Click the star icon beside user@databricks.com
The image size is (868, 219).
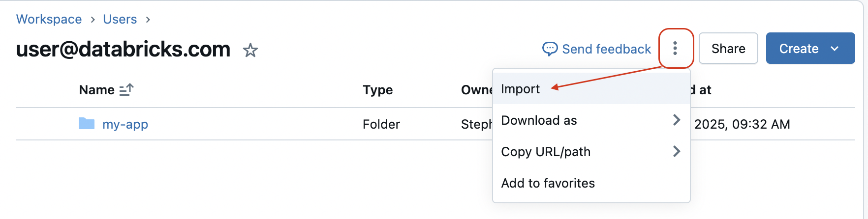pyautogui.click(x=250, y=50)
